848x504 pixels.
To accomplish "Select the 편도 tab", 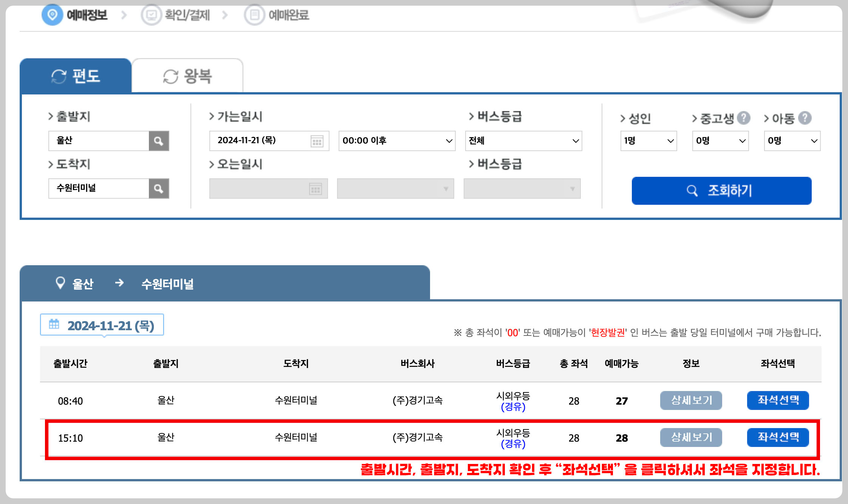I will pos(76,76).
